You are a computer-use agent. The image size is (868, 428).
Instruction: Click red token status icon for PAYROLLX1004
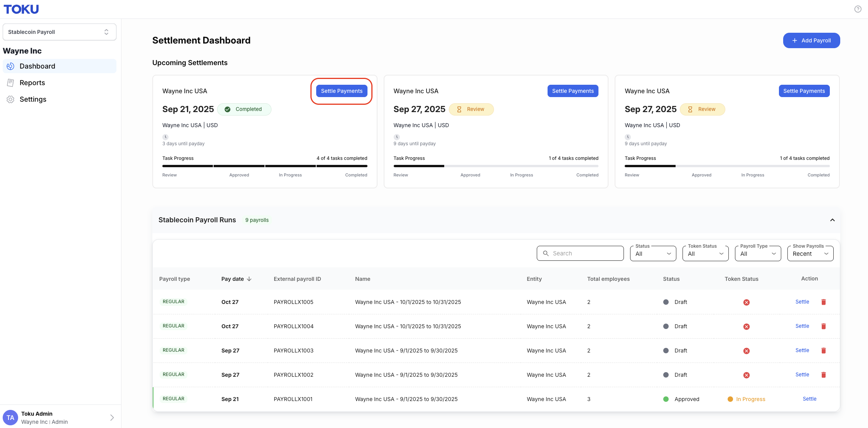pos(747,327)
